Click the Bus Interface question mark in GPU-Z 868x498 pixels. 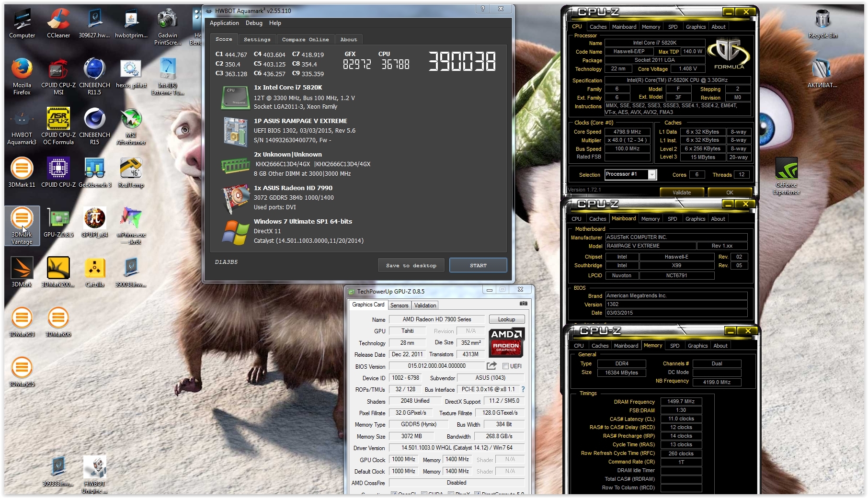point(523,389)
